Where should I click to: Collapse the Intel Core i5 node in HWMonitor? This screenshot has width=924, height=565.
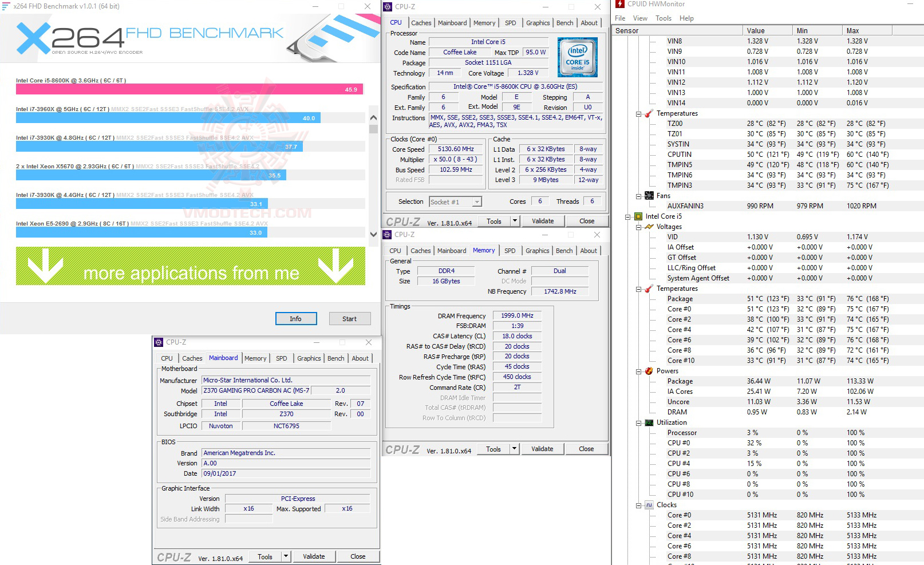pos(628,217)
